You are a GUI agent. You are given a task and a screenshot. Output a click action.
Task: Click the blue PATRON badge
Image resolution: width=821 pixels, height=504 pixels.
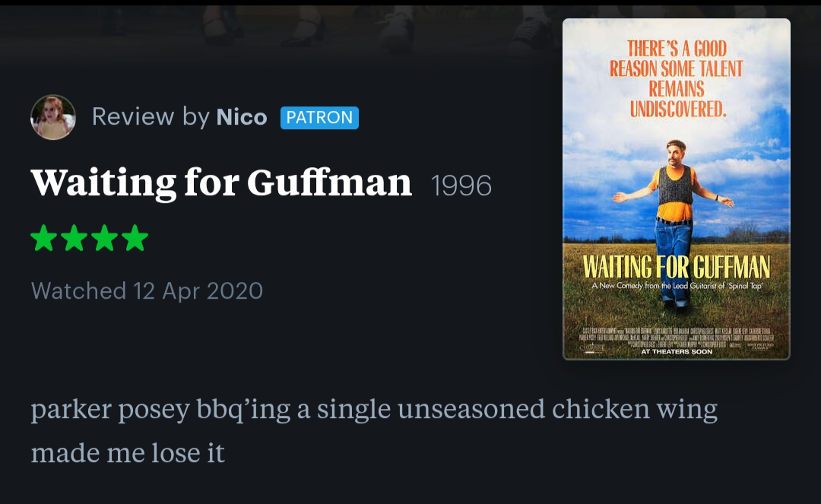(x=319, y=118)
